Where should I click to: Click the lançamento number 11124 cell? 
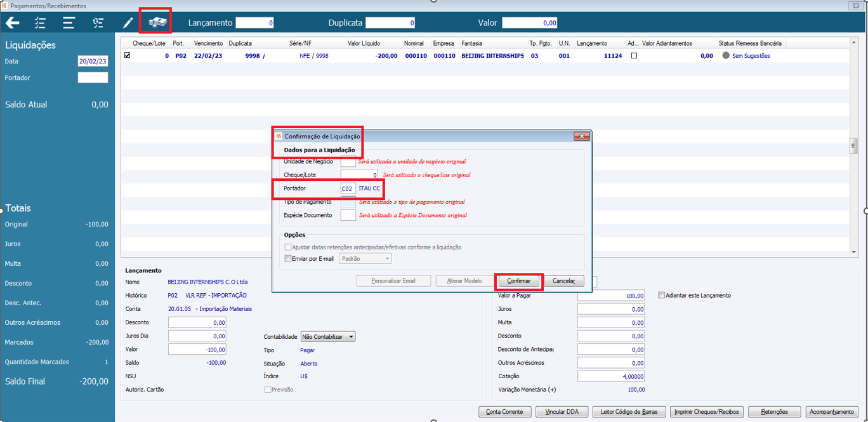point(612,56)
